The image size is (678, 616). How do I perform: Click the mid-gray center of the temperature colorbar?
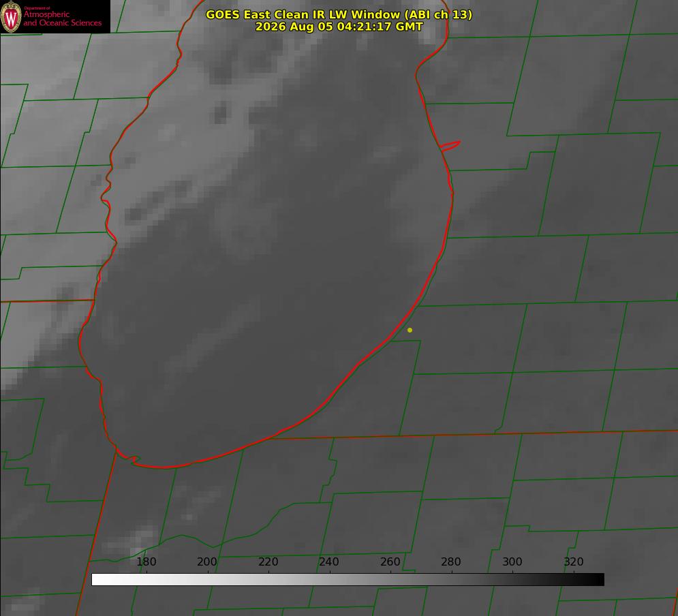(348, 580)
